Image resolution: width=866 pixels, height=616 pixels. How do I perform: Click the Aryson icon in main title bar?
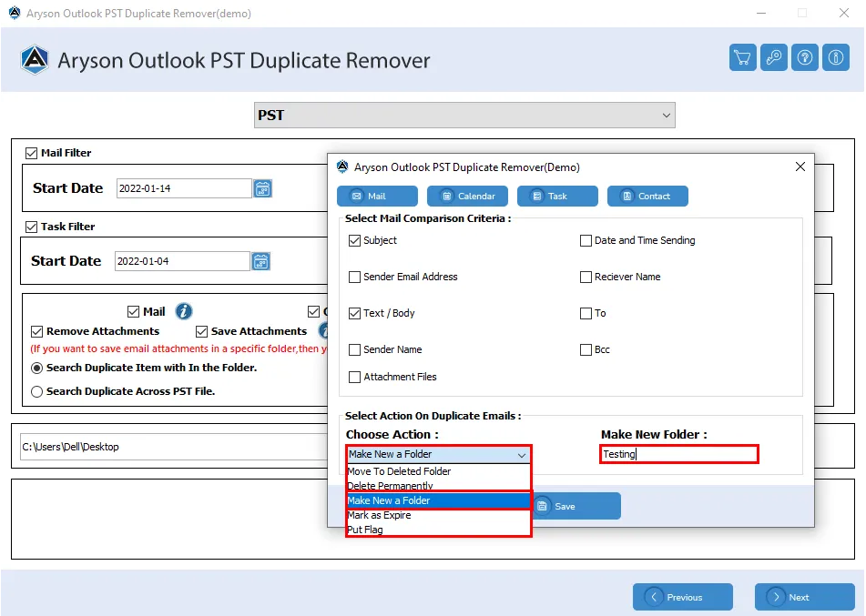click(15, 13)
